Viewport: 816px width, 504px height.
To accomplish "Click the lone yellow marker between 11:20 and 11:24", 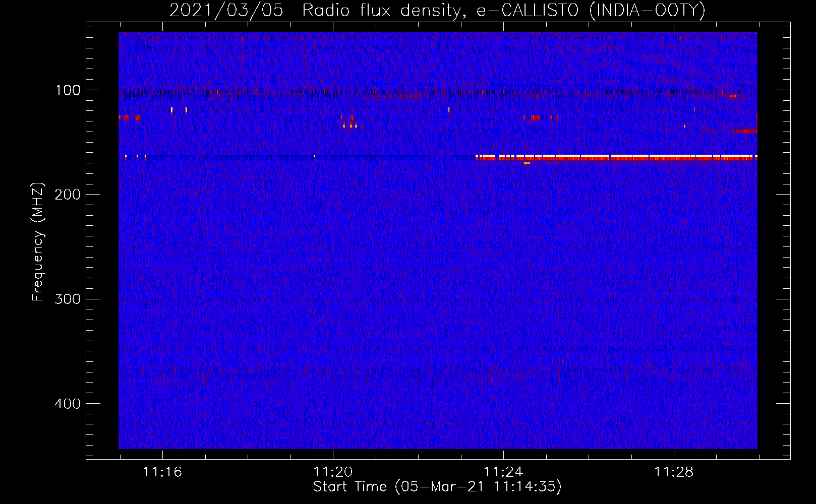I will 448,109.
